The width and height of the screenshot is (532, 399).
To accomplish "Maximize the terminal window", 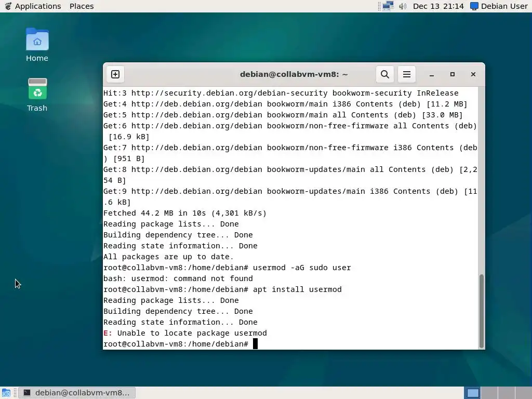I will click(x=453, y=74).
